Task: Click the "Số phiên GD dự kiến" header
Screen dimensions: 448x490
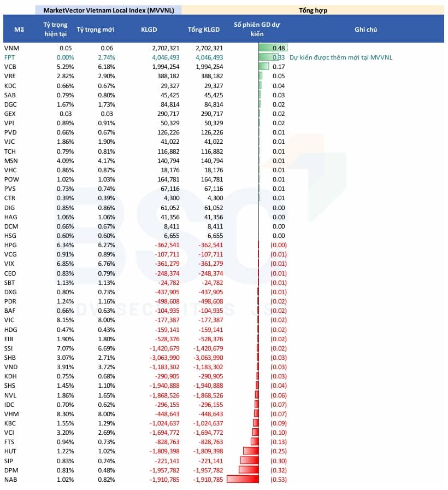Action: coord(256,30)
